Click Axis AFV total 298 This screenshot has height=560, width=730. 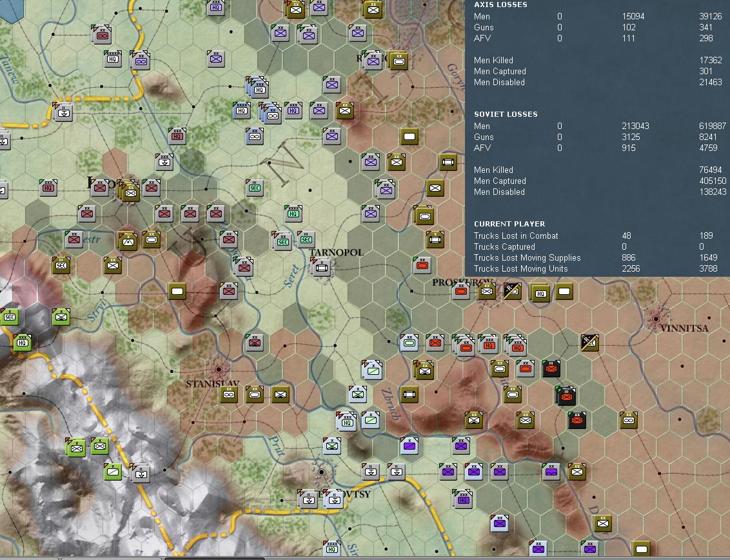705,38
